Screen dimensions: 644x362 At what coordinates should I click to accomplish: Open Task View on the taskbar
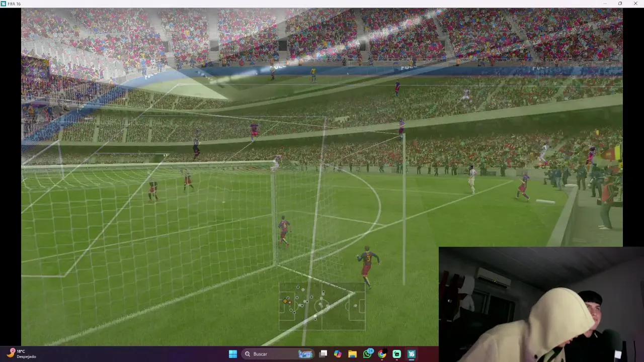pos(324,354)
